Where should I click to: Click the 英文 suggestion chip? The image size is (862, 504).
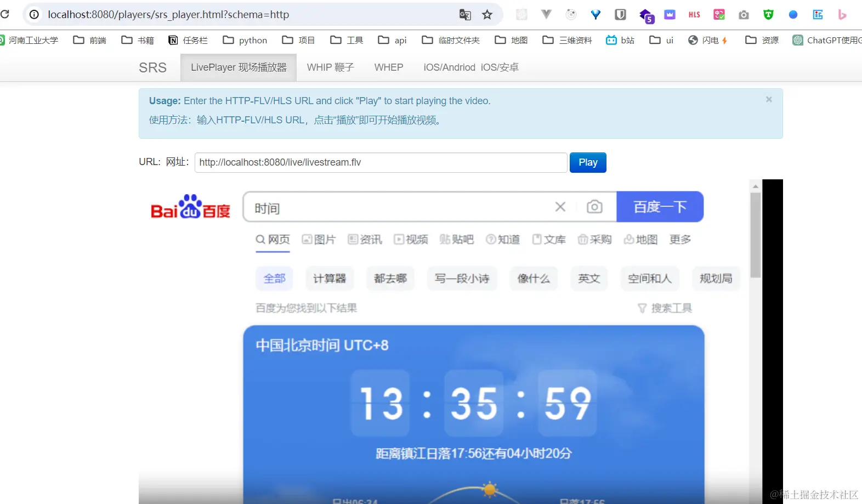tap(589, 279)
